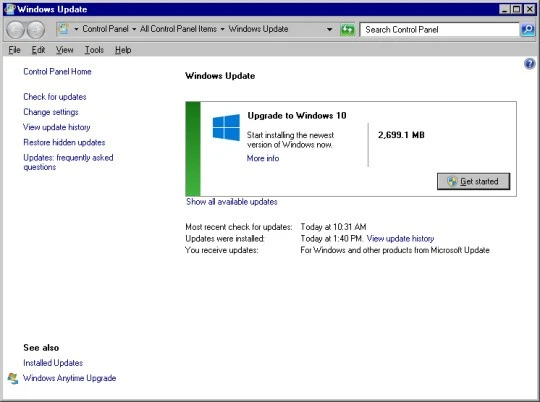540x402 pixels.
Task: Minimize the Windows Update window
Action: point(505,9)
